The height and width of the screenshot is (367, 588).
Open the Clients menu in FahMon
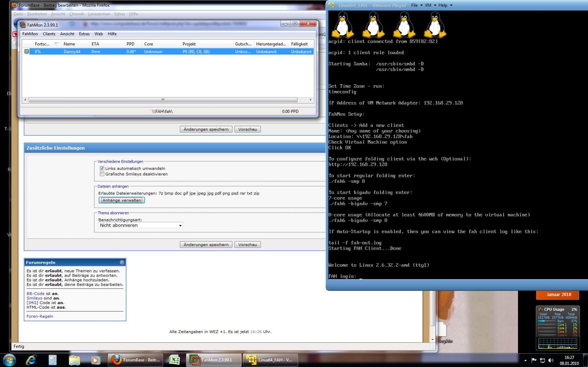49,34
